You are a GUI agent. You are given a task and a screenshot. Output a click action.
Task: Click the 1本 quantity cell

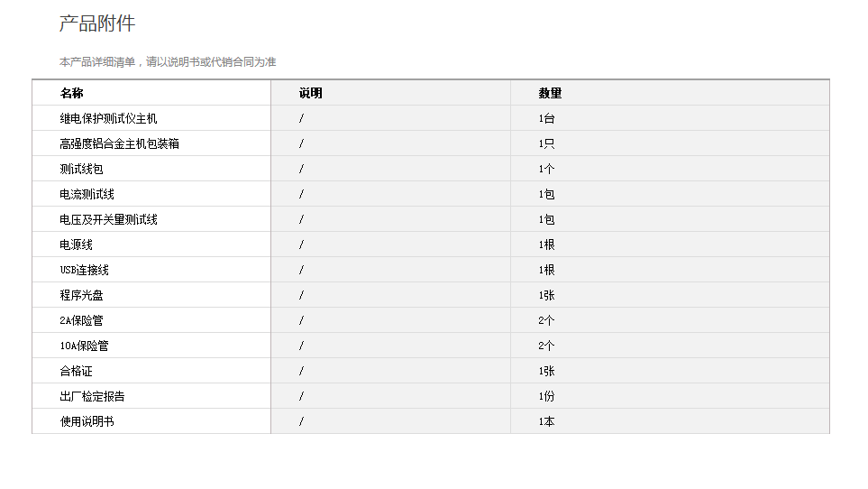[x=547, y=421]
